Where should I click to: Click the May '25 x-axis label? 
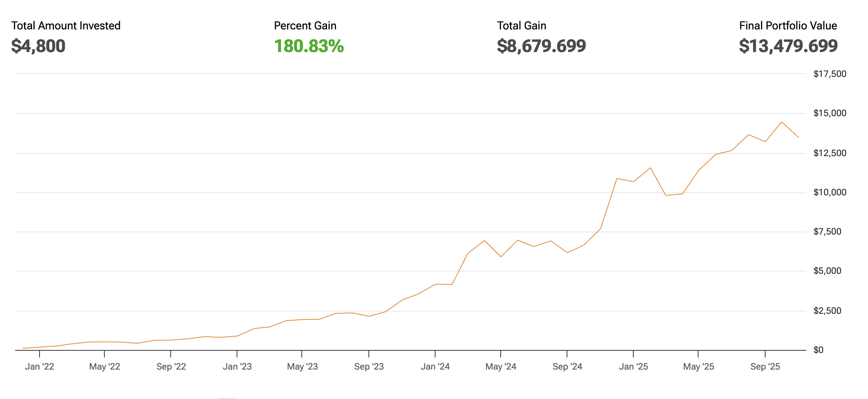click(698, 367)
